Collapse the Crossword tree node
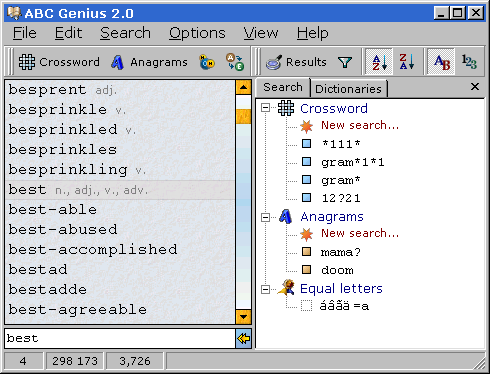The image size is (490, 374). [265, 108]
